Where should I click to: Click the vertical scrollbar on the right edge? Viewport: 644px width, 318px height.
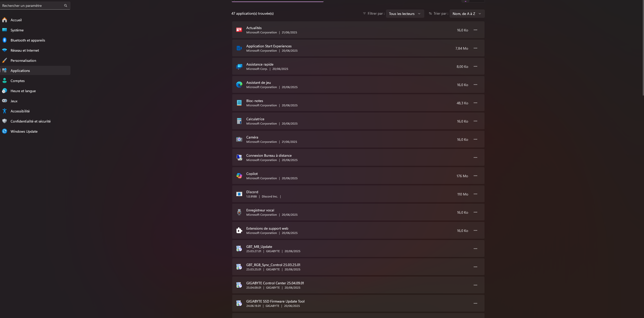click(x=643, y=48)
